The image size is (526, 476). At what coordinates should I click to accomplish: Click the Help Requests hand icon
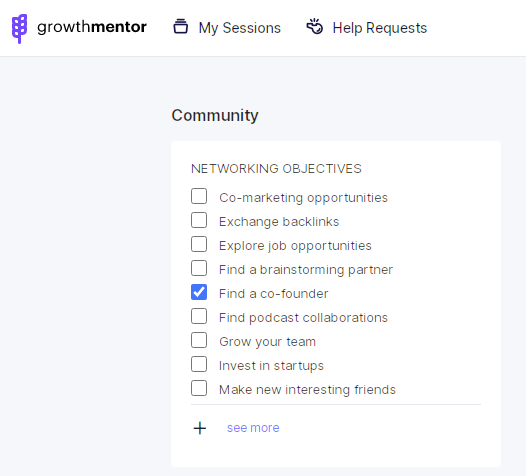315,27
